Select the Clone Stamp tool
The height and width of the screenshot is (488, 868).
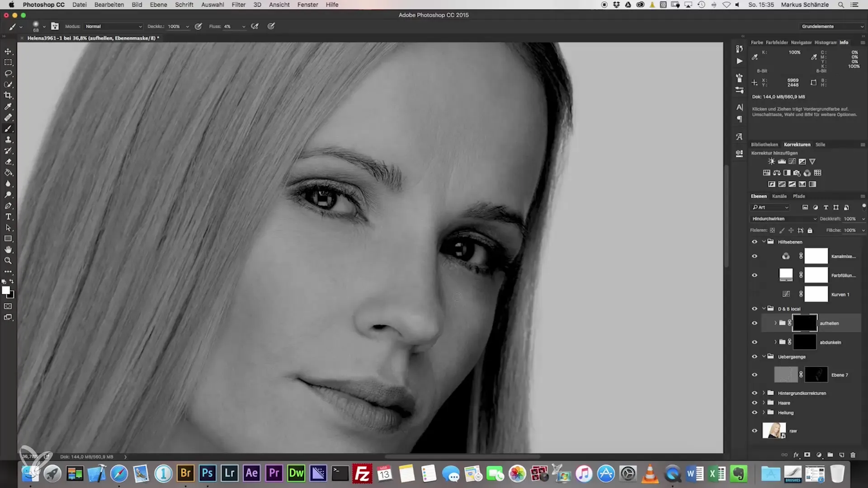pyautogui.click(x=8, y=140)
